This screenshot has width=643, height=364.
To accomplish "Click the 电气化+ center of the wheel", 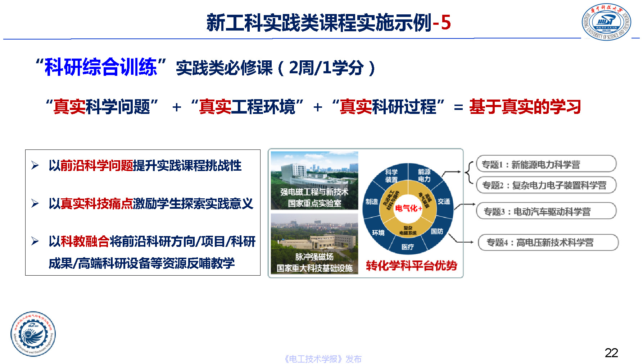I will point(408,208).
